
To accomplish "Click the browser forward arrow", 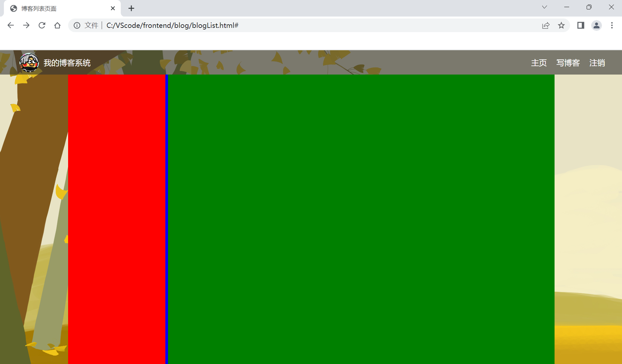I will coord(26,25).
